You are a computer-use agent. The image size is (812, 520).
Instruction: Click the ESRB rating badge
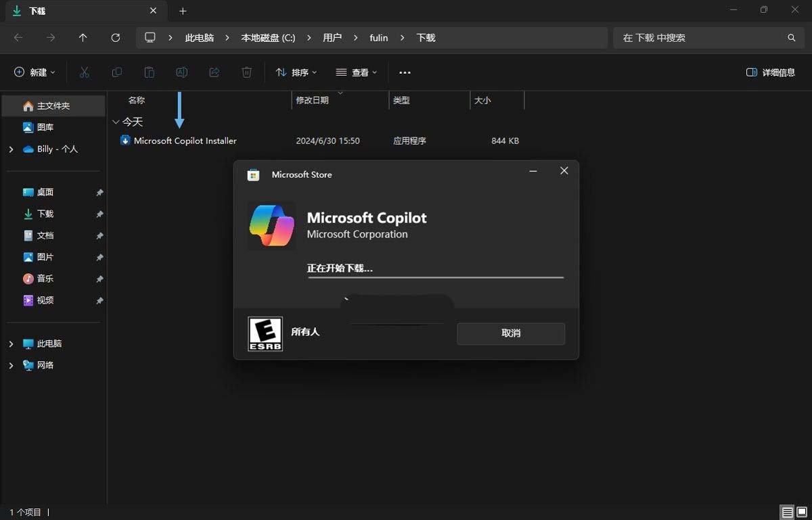click(265, 333)
